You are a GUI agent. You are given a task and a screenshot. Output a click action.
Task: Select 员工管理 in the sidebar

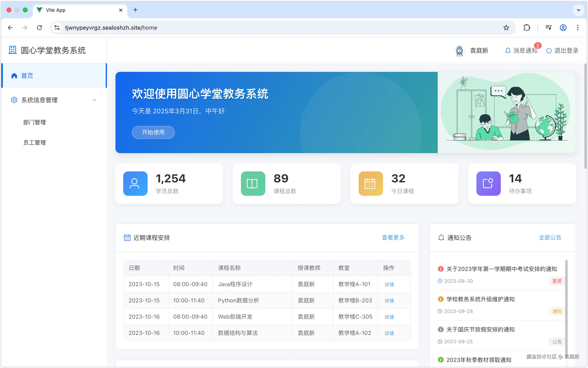[35, 143]
